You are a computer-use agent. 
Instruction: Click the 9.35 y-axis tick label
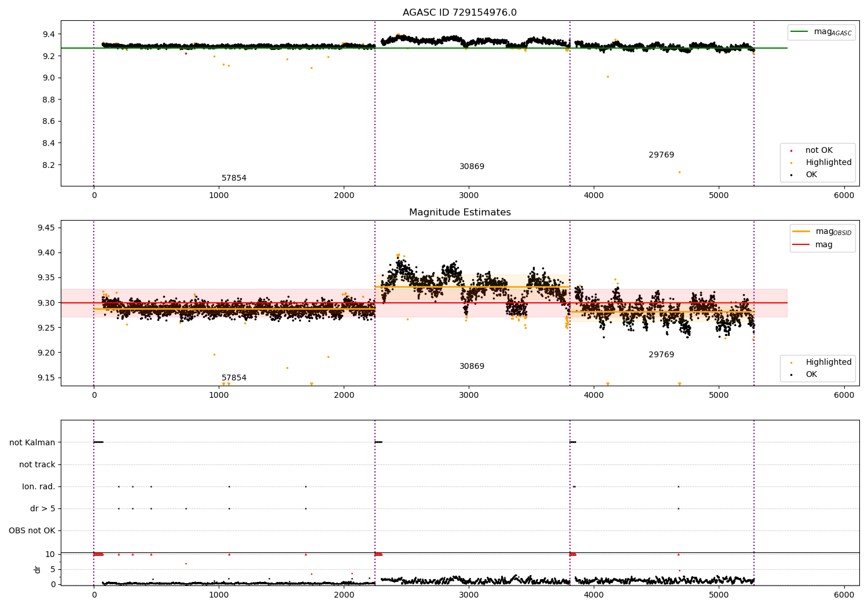point(46,278)
